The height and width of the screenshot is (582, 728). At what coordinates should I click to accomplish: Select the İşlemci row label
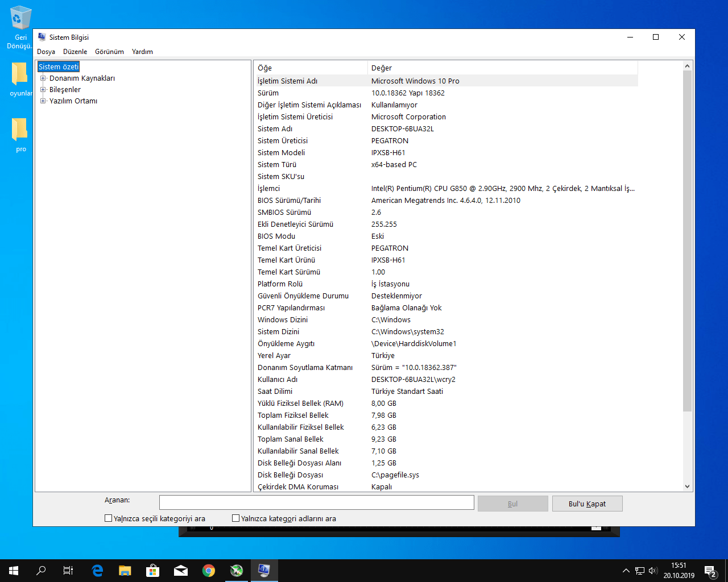[x=268, y=188]
